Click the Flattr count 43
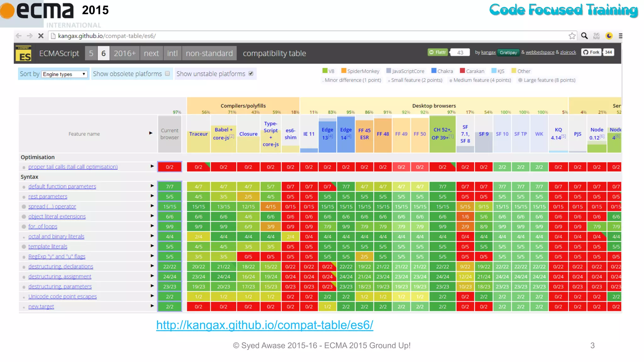Image resolution: width=644 pixels, height=362 pixels. [460, 52]
